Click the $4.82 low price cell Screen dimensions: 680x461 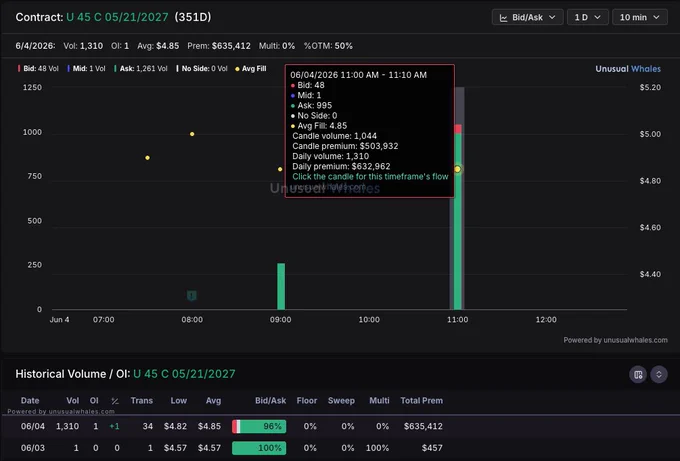pyautogui.click(x=175, y=426)
